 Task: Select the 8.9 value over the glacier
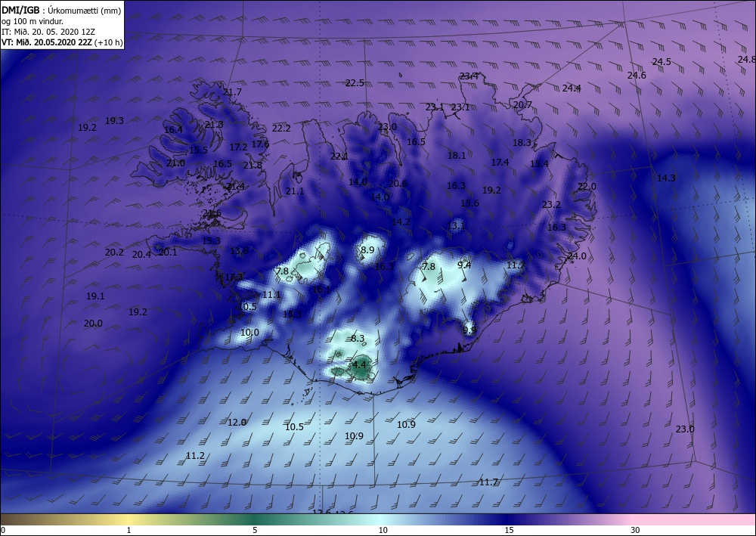click(x=367, y=249)
